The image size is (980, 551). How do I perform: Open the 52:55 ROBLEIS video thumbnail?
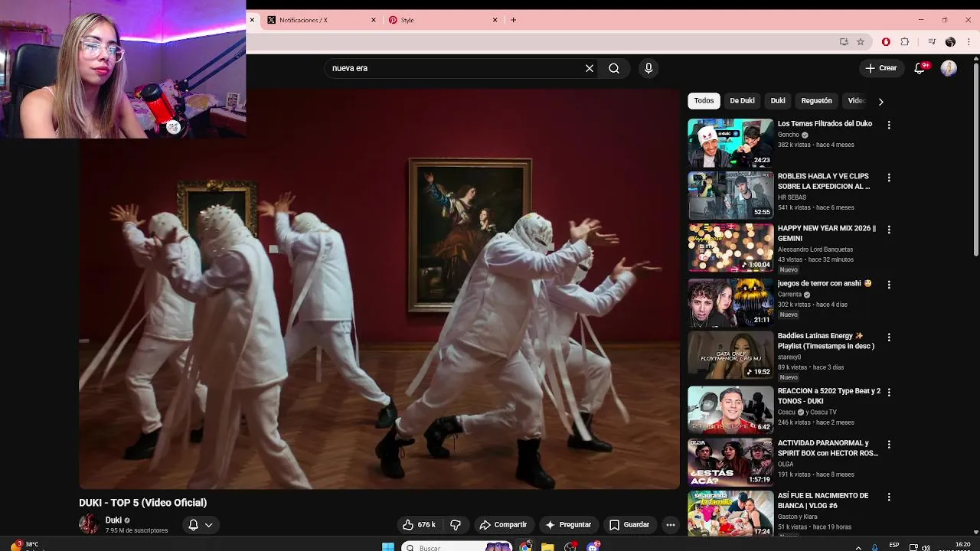(730, 195)
